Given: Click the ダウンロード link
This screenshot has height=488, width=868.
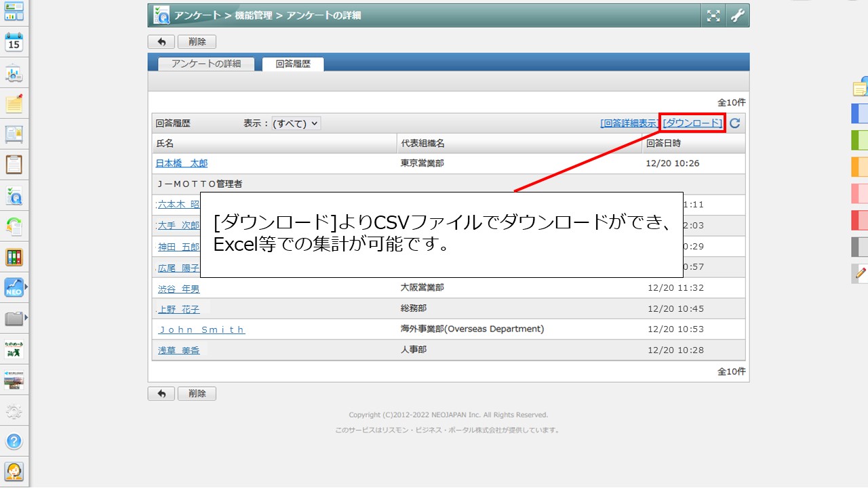Looking at the screenshot, I should [x=692, y=123].
